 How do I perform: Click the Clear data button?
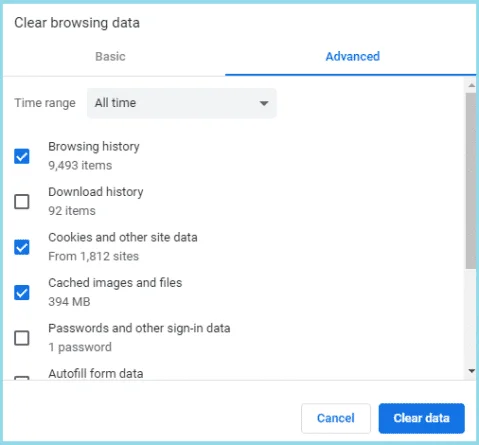click(421, 418)
